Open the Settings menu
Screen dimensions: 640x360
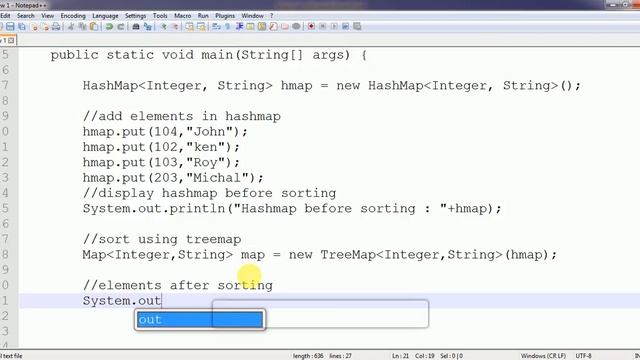136,16
